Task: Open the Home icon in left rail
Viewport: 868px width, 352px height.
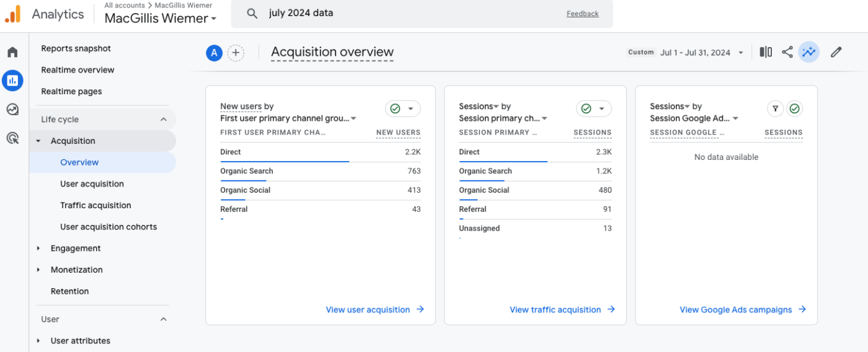Action: pos(12,52)
